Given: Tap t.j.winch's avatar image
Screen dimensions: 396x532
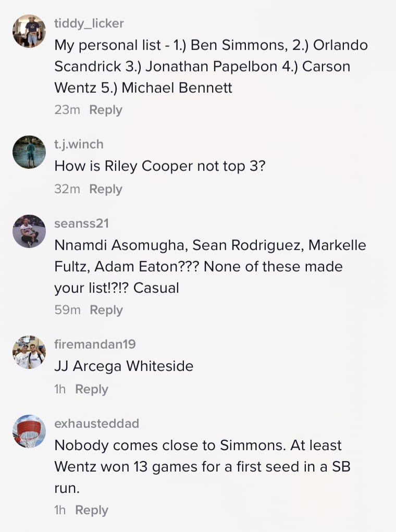Looking at the screenshot, I should (x=29, y=152).
